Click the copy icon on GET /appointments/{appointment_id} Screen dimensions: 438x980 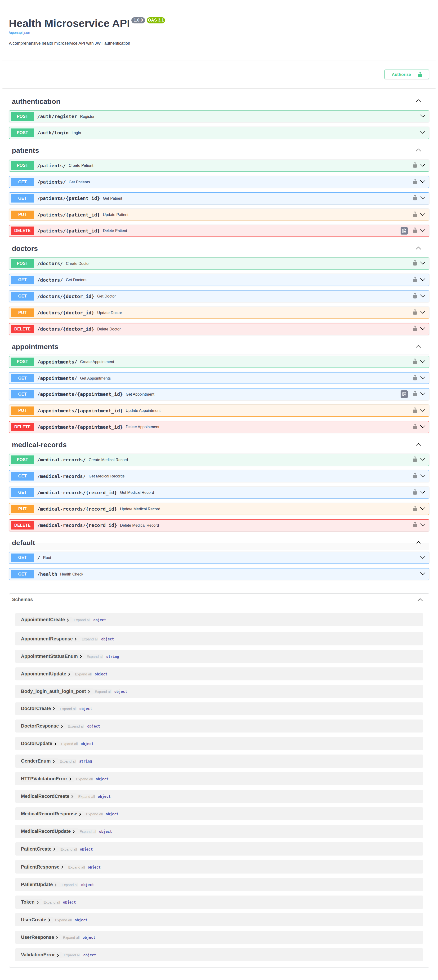click(x=404, y=394)
